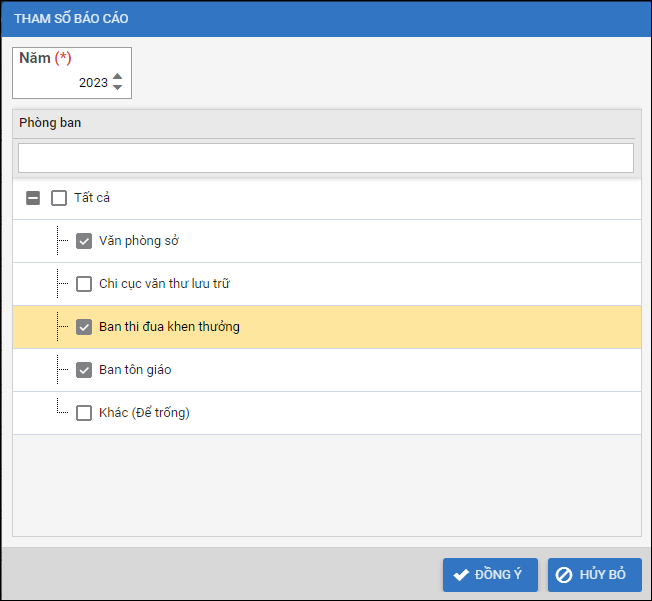This screenshot has height=601, width=652.
Task: Select the Ban tôn giáo row label
Action: (x=135, y=370)
